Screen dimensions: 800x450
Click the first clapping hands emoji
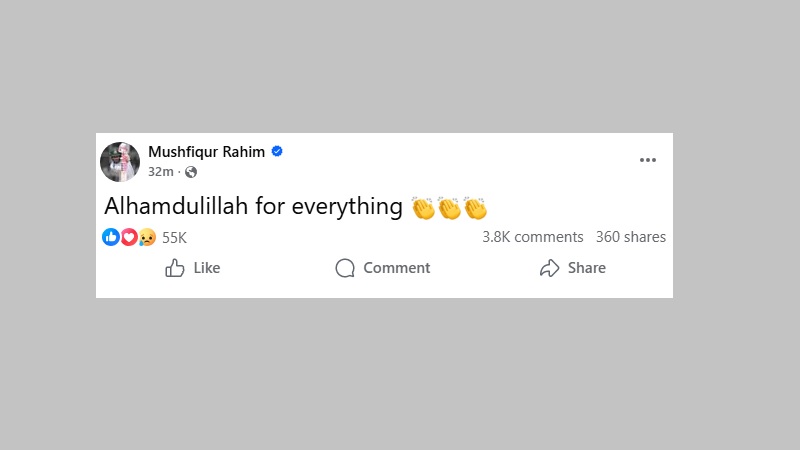click(424, 208)
